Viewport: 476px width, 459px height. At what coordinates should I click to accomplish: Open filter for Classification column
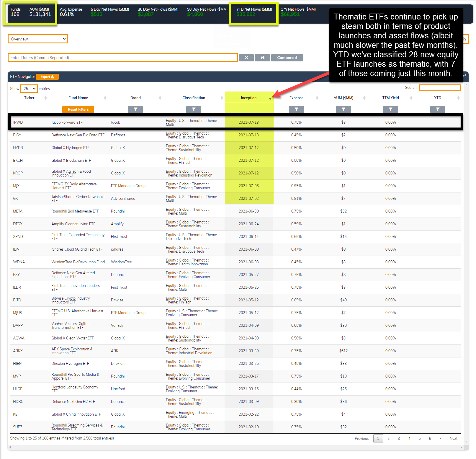click(x=194, y=110)
